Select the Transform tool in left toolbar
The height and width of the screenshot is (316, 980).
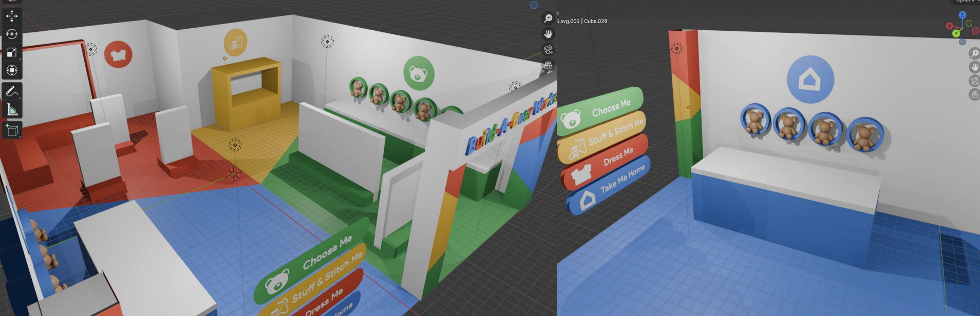(x=11, y=70)
